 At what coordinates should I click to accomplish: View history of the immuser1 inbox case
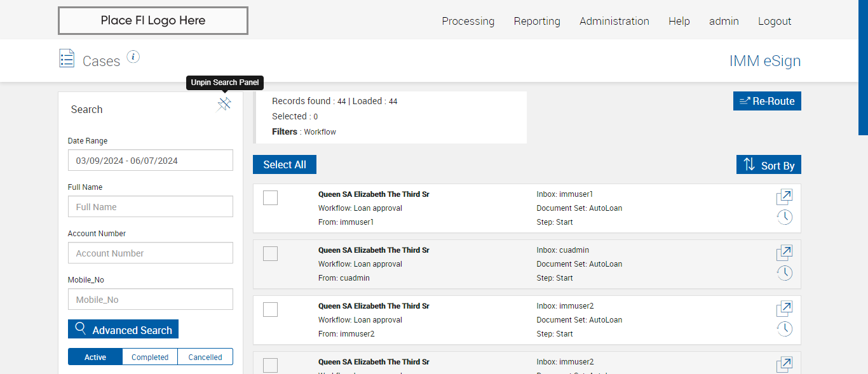[785, 217]
